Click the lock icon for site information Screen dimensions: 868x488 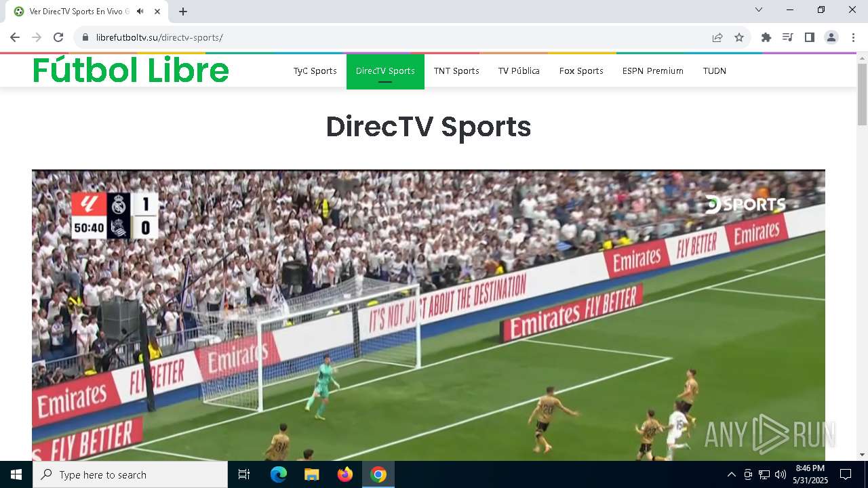point(85,37)
